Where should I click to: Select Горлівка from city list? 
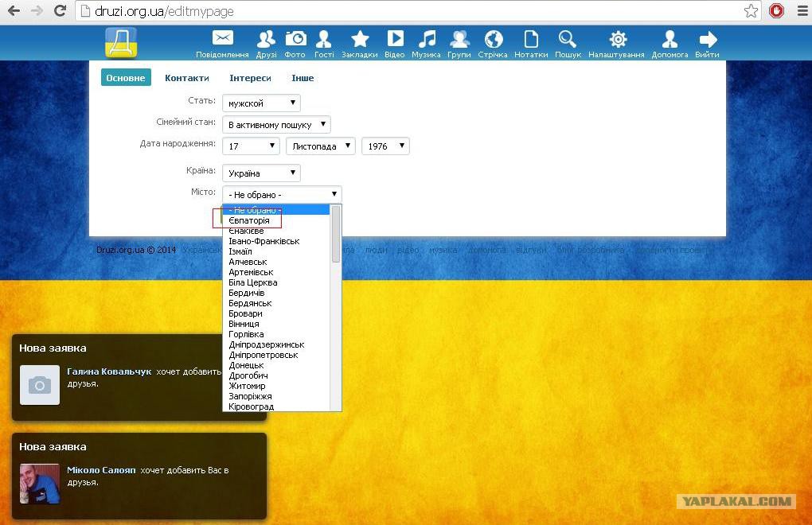(x=276, y=334)
